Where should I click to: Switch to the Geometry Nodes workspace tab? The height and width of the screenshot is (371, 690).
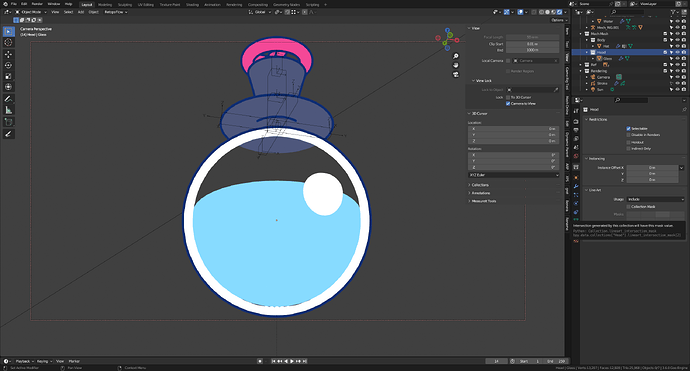(286, 4)
